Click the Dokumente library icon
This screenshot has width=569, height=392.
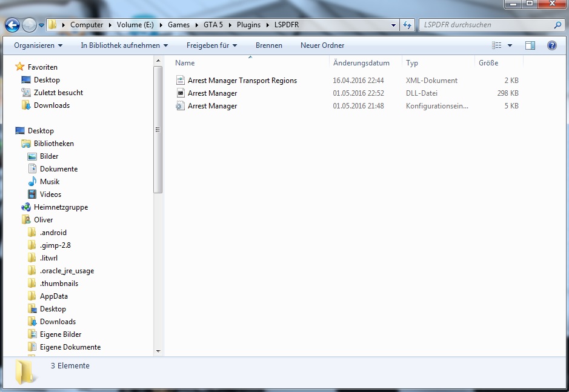click(32, 169)
